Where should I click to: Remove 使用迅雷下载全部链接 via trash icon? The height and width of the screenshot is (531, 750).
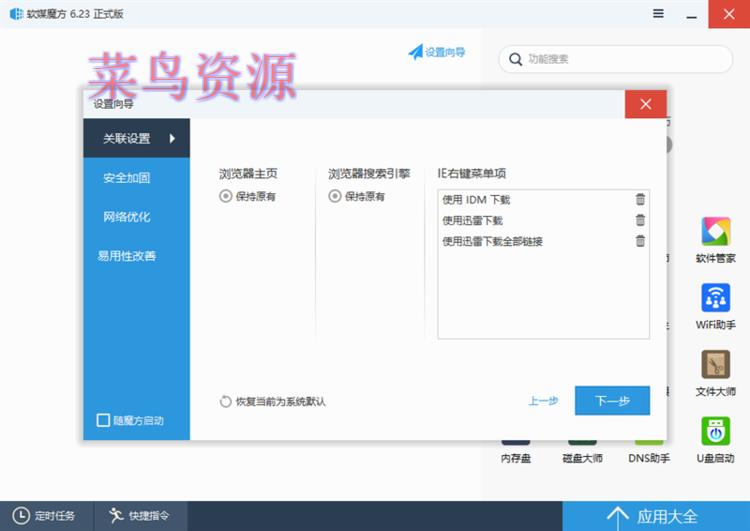coord(640,241)
